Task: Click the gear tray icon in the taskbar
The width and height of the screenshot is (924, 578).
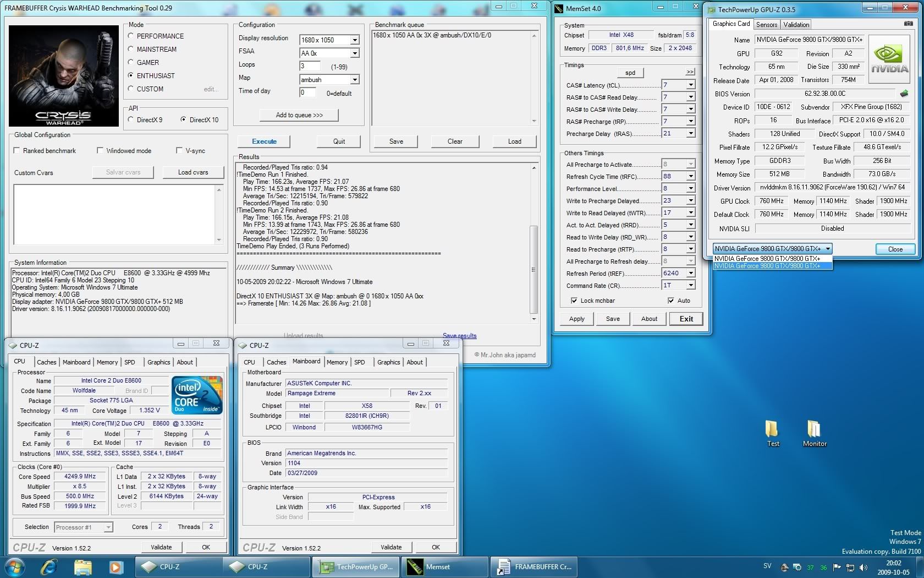Action: pos(797,568)
